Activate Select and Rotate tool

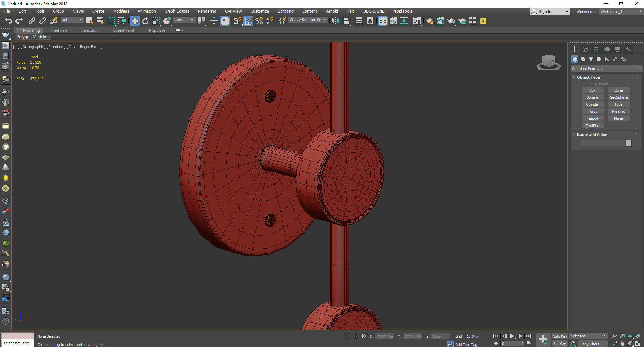click(x=145, y=21)
